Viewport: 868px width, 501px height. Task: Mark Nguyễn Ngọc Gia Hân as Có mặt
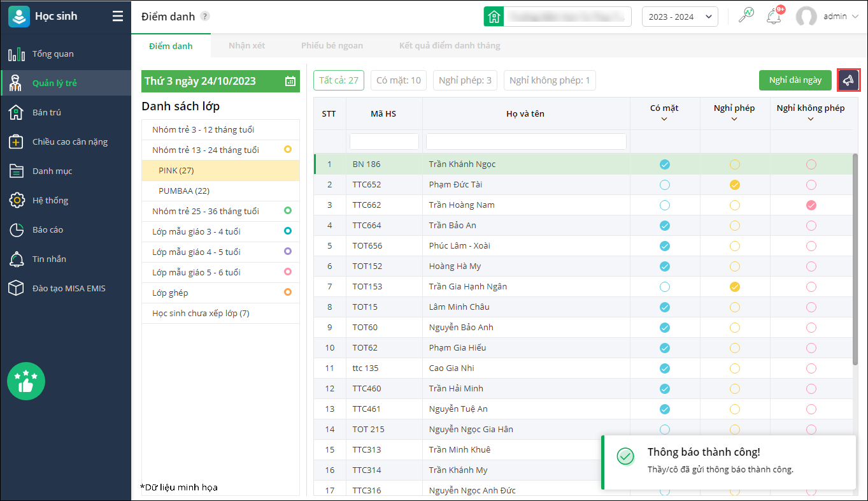pos(665,430)
